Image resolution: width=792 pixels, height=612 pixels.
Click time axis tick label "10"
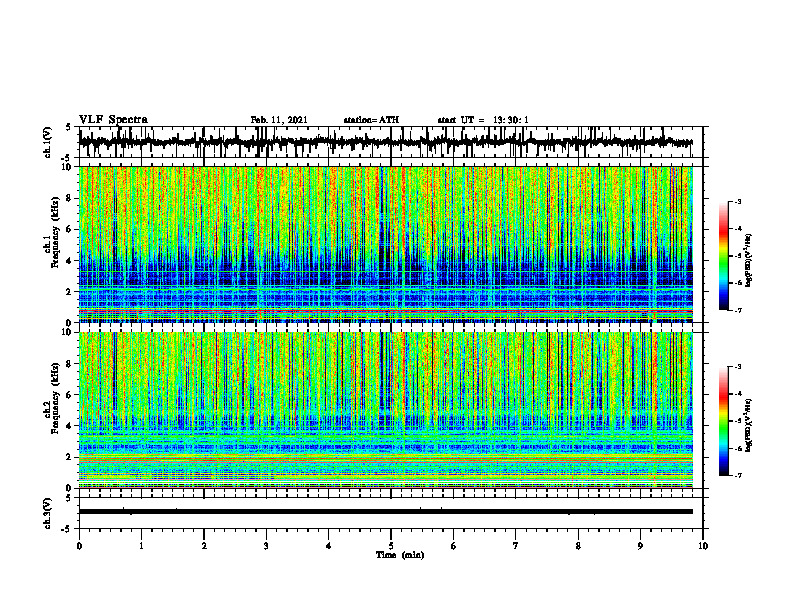(703, 546)
